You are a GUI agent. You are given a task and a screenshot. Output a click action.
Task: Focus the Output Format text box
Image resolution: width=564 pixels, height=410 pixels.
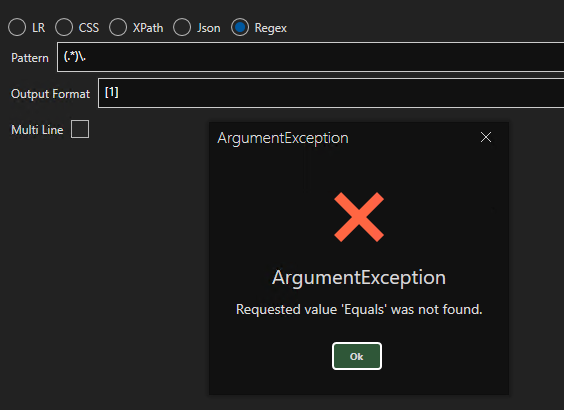(331, 93)
